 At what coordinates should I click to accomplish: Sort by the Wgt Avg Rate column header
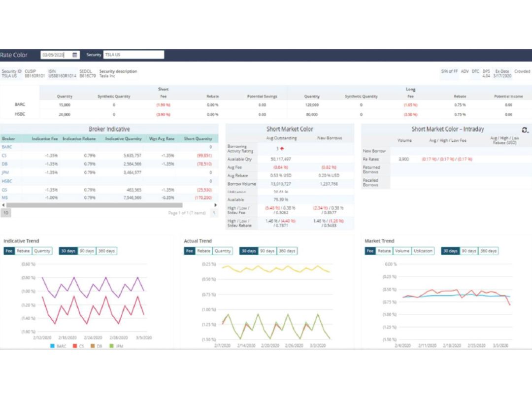[x=162, y=139]
